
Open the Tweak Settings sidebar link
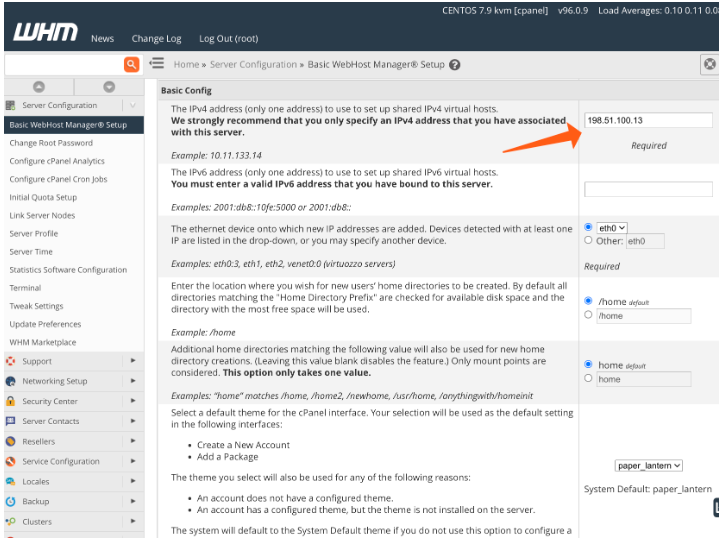tap(36, 306)
